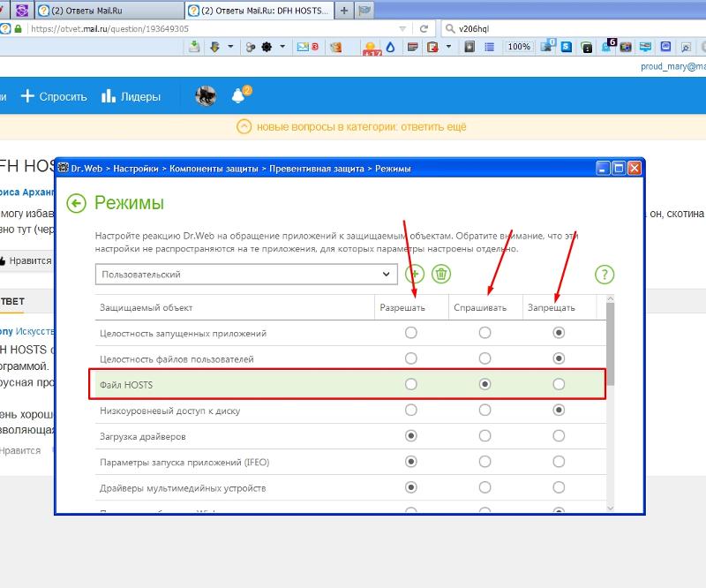Click the 100% zoom level indicator
The width and height of the screenshot is (706, 588).
click(x=519, y=47)
